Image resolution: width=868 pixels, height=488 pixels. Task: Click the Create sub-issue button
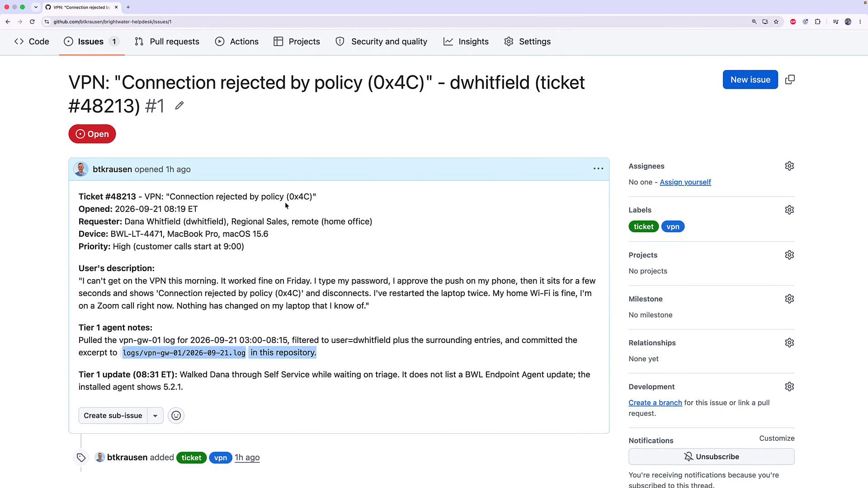(113, 415)
